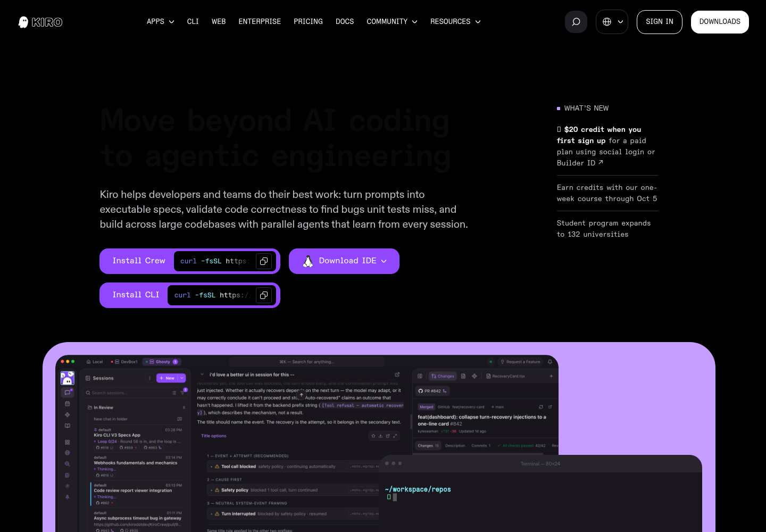Open the language globe selector
This screenshot has width=766, height=532.
(612, 22)
